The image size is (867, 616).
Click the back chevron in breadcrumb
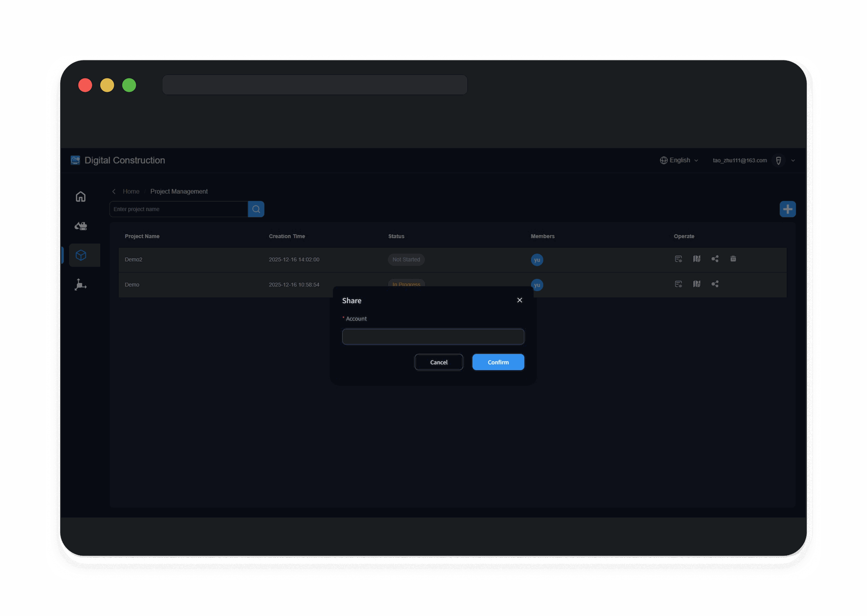click(114, 191)
